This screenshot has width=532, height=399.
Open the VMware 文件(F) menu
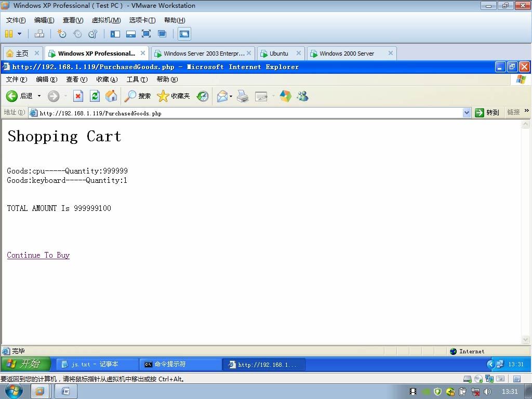(16, 20)
